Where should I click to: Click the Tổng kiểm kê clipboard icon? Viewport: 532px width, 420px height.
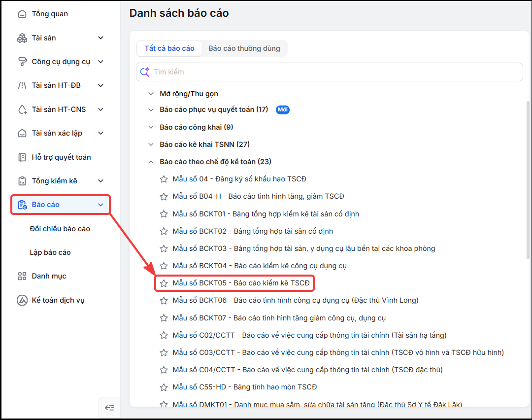click(22, 181)
